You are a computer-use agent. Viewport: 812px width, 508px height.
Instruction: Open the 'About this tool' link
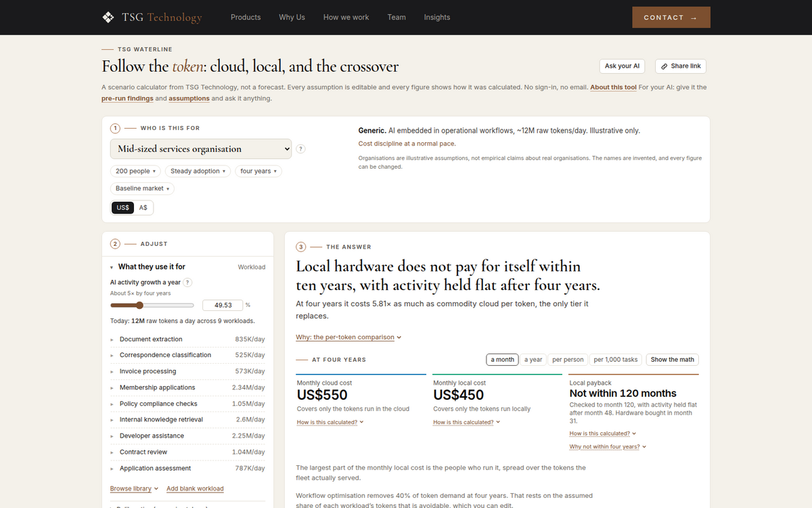613,87
